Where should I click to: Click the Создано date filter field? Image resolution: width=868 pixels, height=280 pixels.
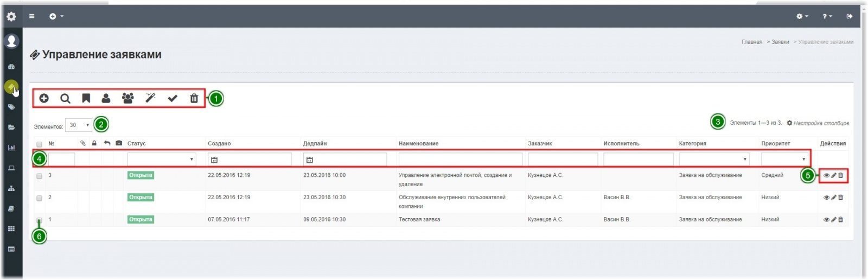pyautogui.click(x=250, y=159)
